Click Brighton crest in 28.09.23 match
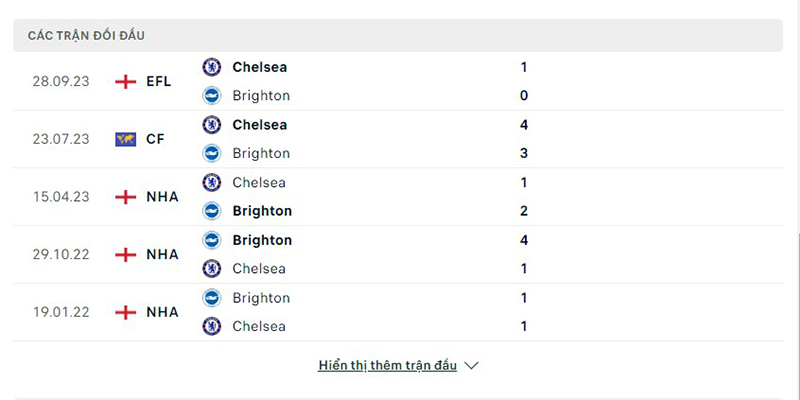 coord(211,96)
